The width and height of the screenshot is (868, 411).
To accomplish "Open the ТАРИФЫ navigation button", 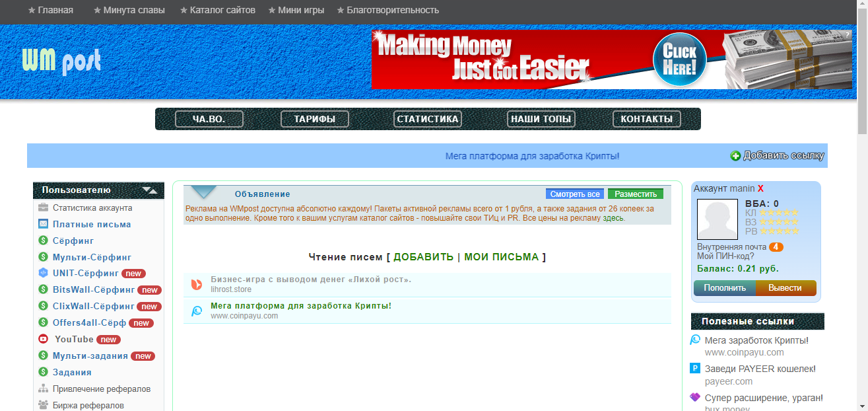I will tap(315, 119).
